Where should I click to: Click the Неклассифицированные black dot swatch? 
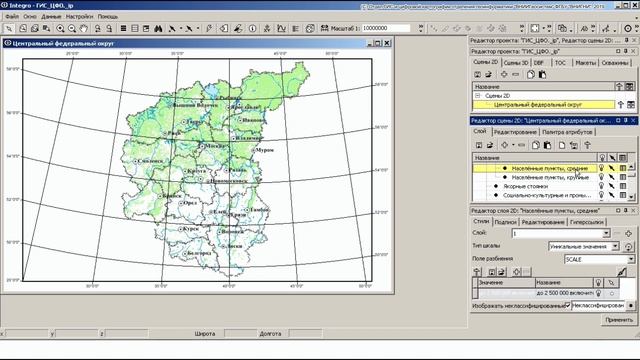631,305
